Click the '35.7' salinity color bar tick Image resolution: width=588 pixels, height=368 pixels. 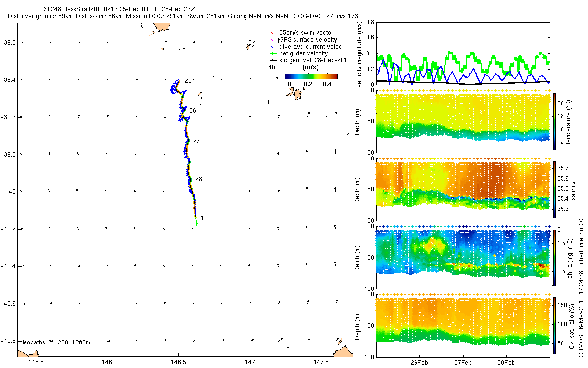point(563,168)
